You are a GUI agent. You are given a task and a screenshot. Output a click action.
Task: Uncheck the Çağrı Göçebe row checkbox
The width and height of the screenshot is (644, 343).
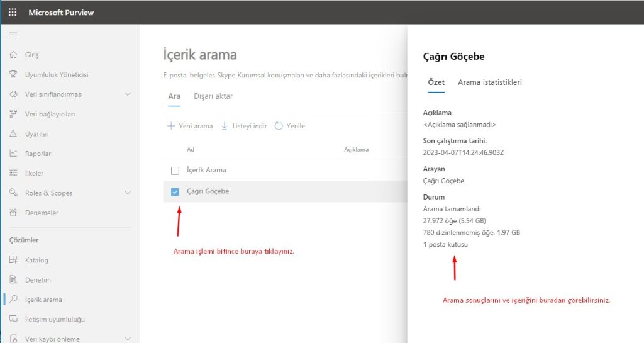(175, 192)
